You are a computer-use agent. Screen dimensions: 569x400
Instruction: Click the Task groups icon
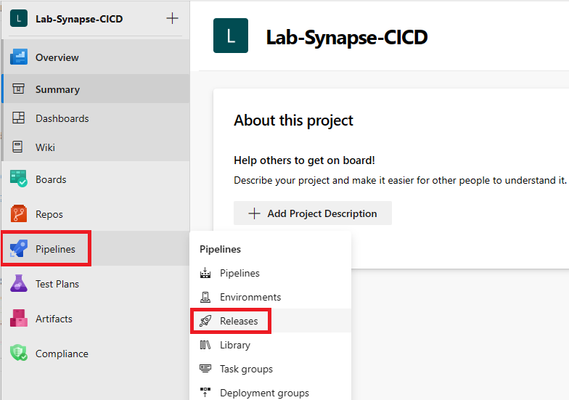[205, 369]
